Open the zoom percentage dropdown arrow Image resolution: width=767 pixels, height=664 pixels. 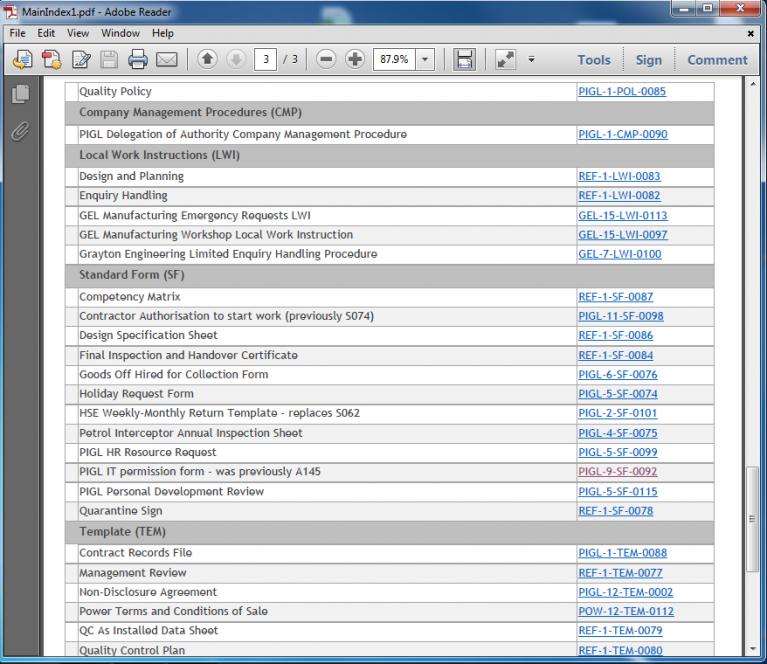click(x=425, y=59)
